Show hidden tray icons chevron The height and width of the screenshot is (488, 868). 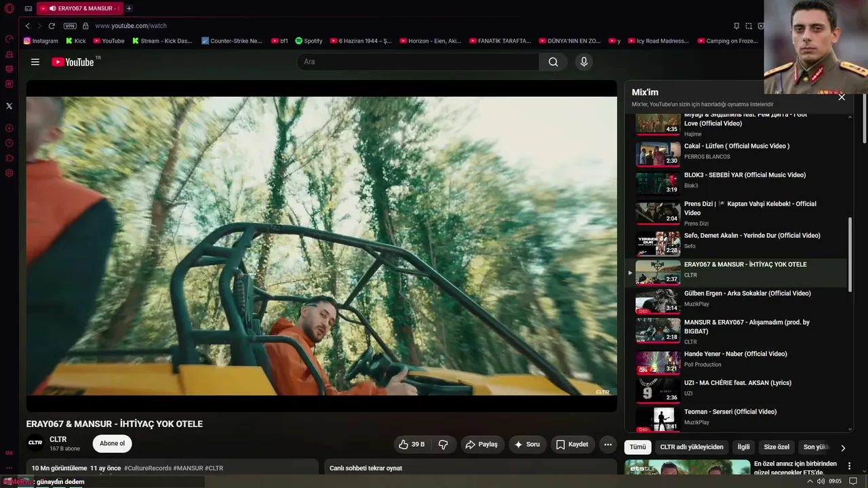click(809, 481)
